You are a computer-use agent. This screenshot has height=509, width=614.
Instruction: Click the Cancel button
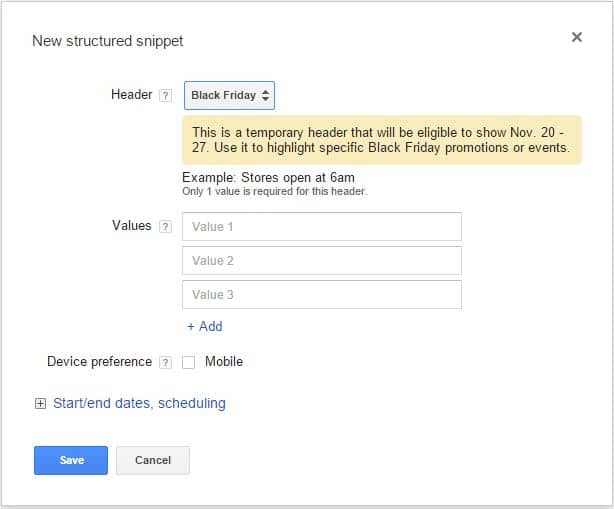153,460
